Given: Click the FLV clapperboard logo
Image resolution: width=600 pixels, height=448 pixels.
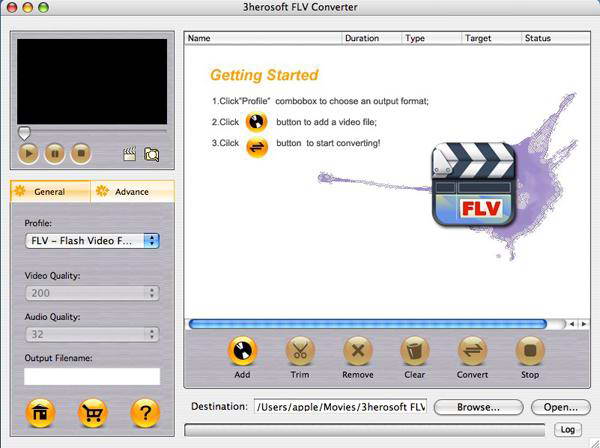Looking at the screenshot, I should click(474, 184).
